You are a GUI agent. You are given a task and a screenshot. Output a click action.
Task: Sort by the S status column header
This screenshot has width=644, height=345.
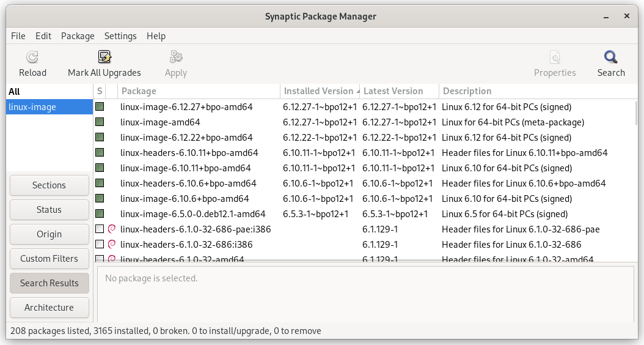[100, 91]
